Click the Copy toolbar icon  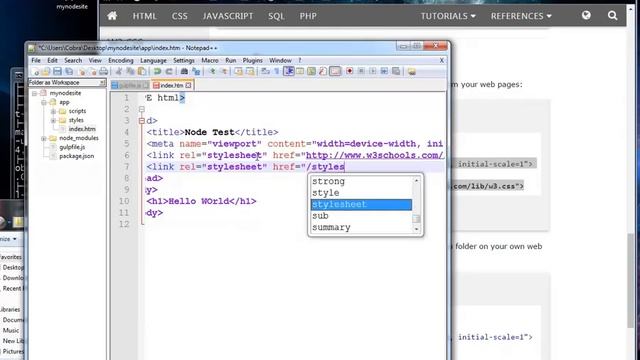[130, 71]
